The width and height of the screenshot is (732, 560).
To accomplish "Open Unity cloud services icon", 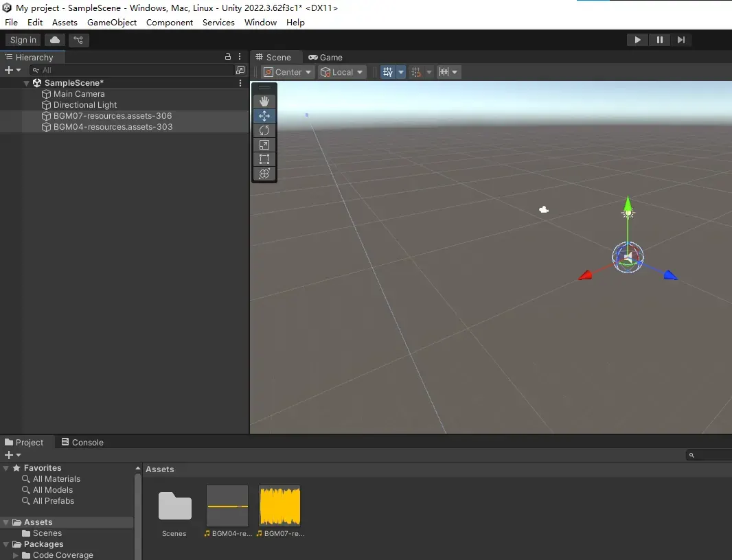I will 55,40.
